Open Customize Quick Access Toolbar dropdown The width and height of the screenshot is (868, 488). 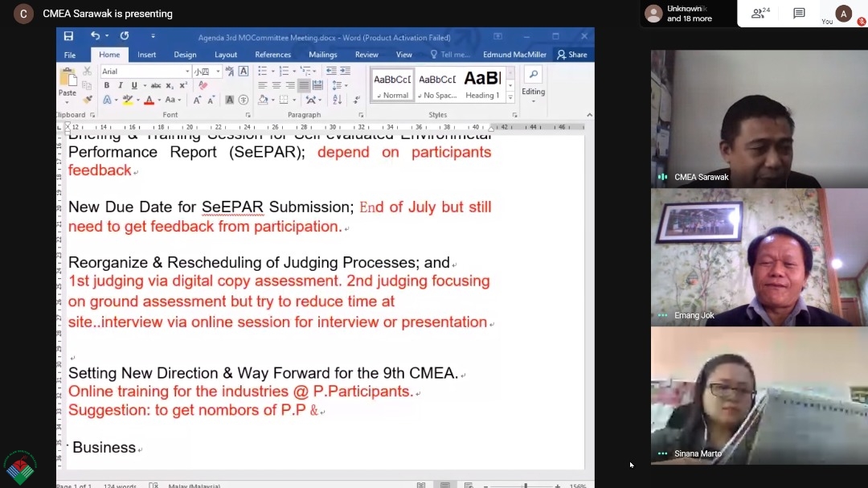tap(154, 36)
